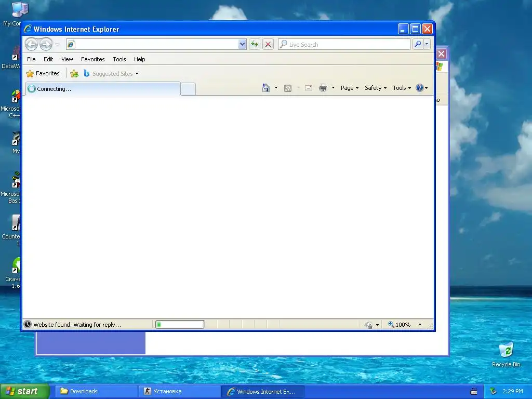This screenshot has width=532, height=399.
Task: Click the 2:29 PM clock
Action: (513, 391)
